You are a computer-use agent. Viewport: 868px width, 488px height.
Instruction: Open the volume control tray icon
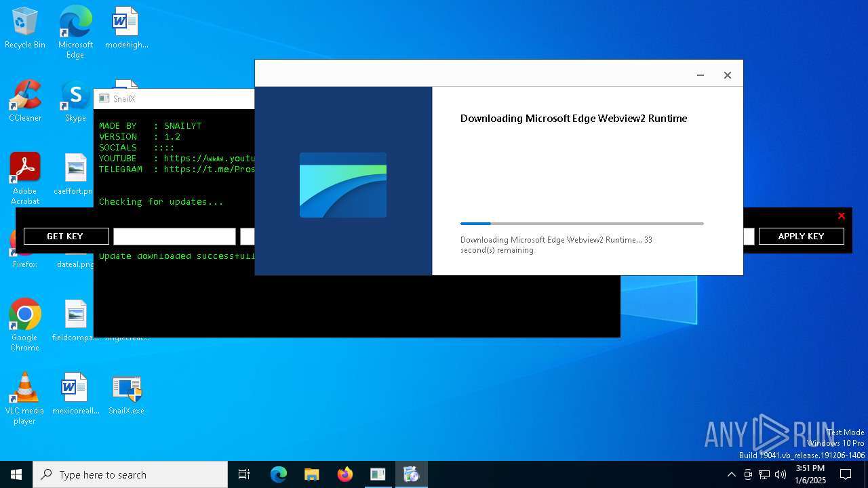781,474
